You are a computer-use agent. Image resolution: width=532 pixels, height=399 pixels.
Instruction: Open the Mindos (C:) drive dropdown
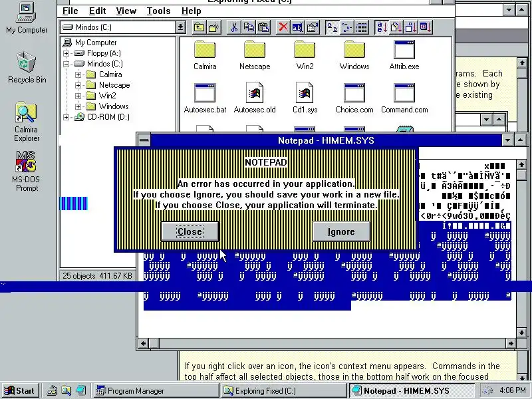(x=180, y=27)
